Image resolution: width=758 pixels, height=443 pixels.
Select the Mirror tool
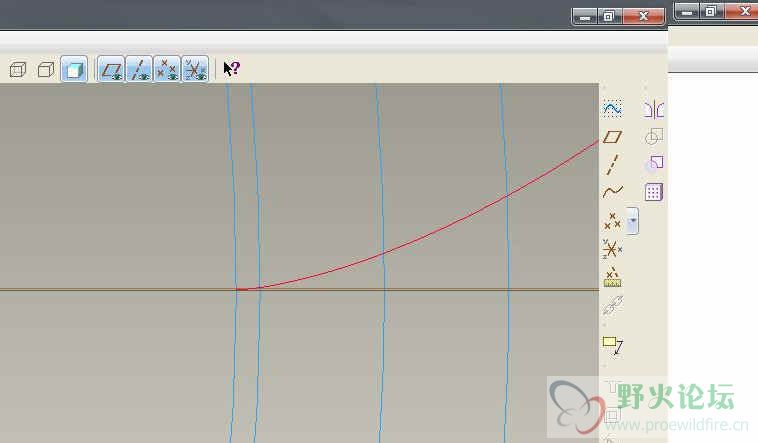(x=654, y=109)
